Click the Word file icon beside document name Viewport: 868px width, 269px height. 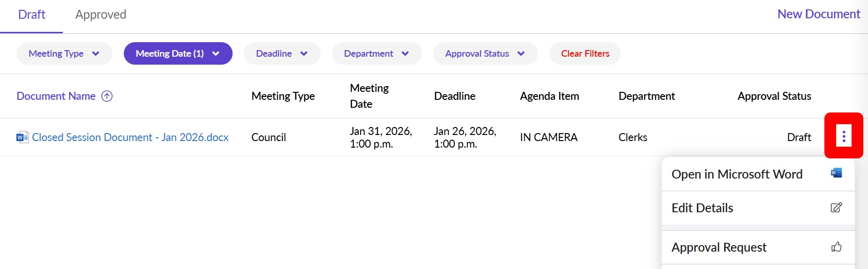pyautogui.click(x=23, y=137)
